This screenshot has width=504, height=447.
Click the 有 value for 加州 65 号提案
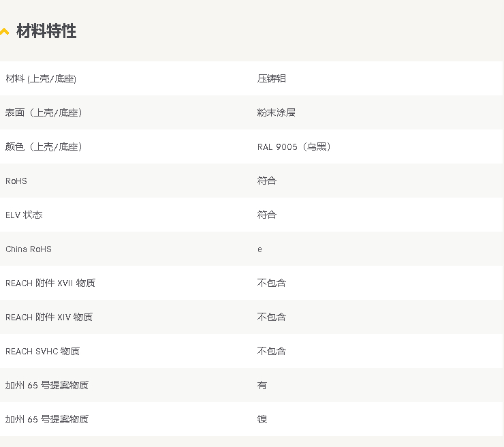pyautogui.click(x=262, y=385)
